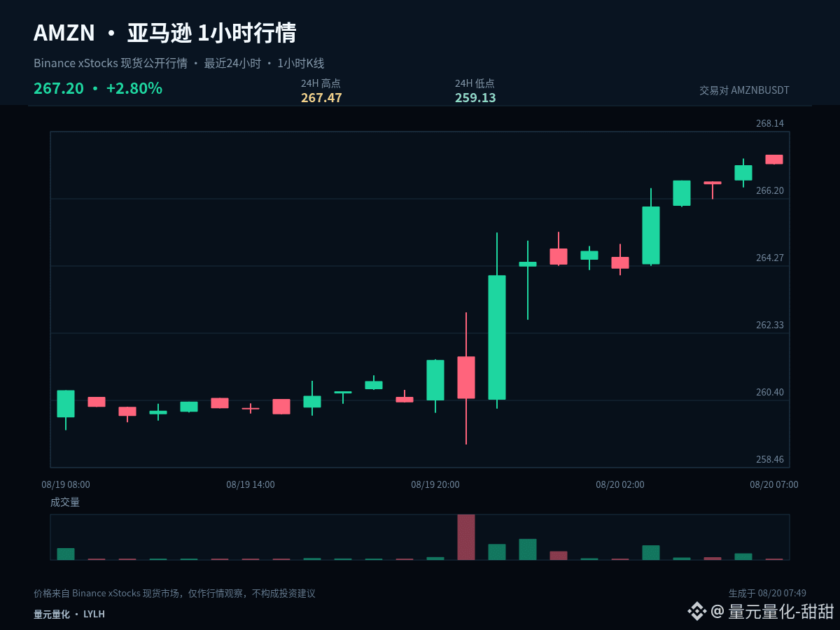840x630 pixels.
Task: Click the "08/19 14:00" time axis label
Action: (251, 484)
